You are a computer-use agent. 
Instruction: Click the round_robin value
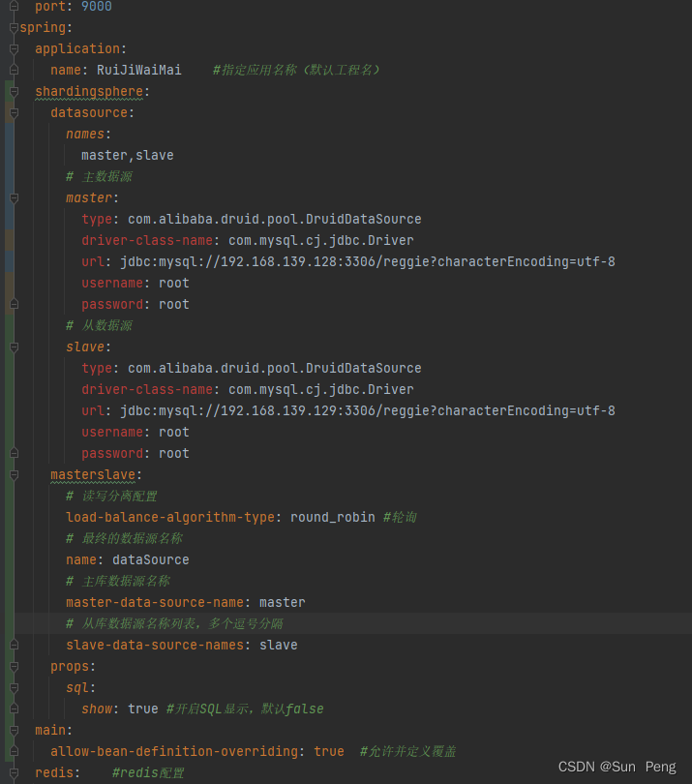333,518
